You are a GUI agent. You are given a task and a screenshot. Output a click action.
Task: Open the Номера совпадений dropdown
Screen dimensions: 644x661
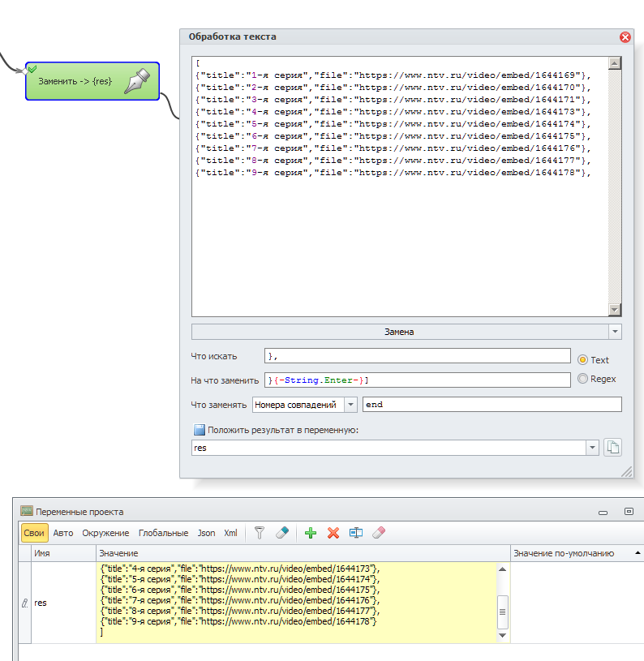pos(350,405)
